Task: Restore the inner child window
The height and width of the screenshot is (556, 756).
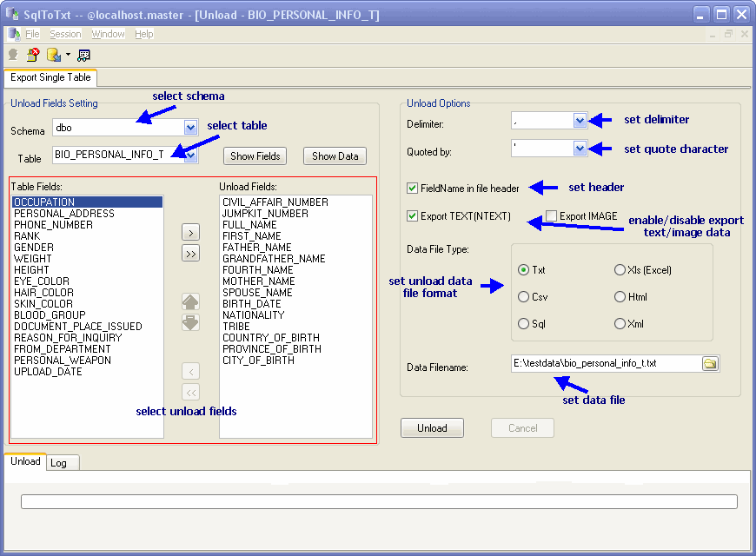Action: (728, 34)
